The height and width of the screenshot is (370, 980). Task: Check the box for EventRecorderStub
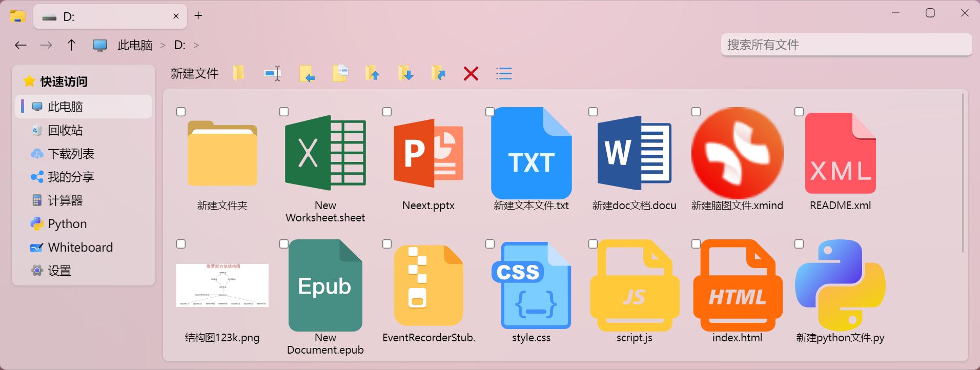point(387,244)
